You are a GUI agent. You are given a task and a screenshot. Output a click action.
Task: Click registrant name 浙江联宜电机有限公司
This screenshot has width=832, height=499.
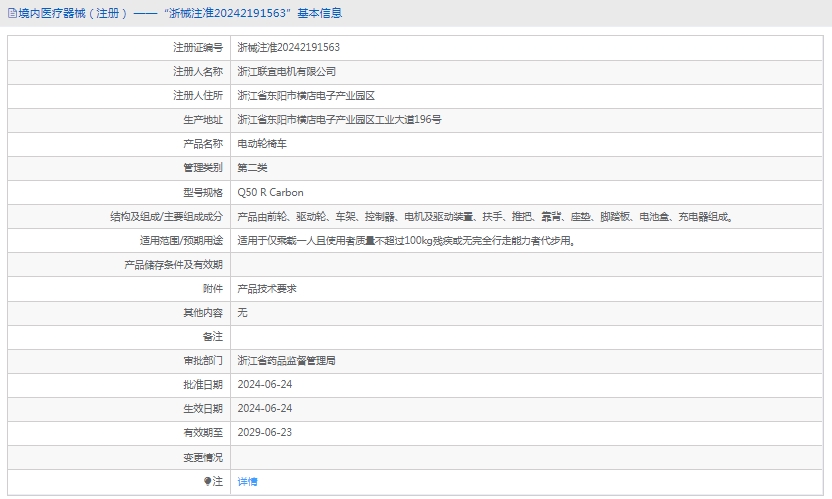(x=286, y=71)
